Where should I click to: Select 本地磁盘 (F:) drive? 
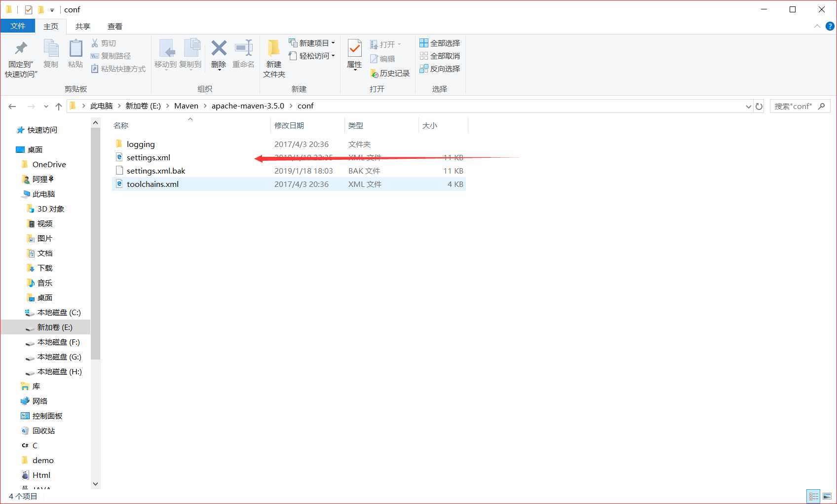tap(58, 342)
